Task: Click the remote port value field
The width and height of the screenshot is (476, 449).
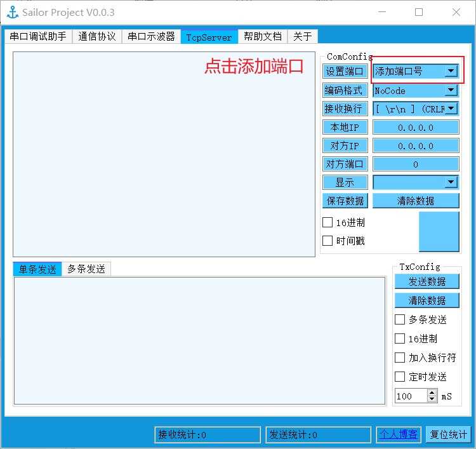Action: (416, 164)
